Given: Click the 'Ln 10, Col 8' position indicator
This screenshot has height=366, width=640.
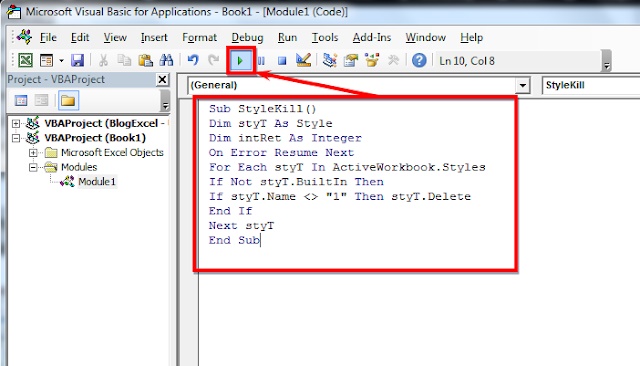Looking at the screenshot, I should coord(467,61).
